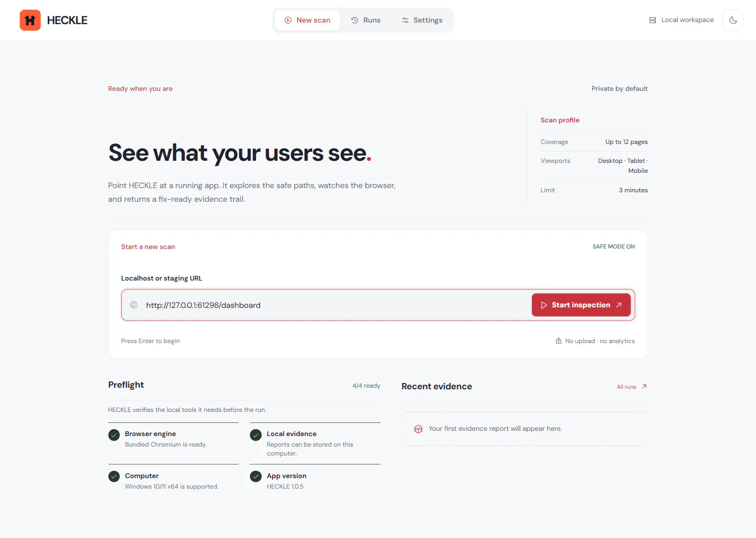Click the '4/4 ready' preflight status
Screen dimensions: 756x538
pyautogui.click(x=366, y=386)
